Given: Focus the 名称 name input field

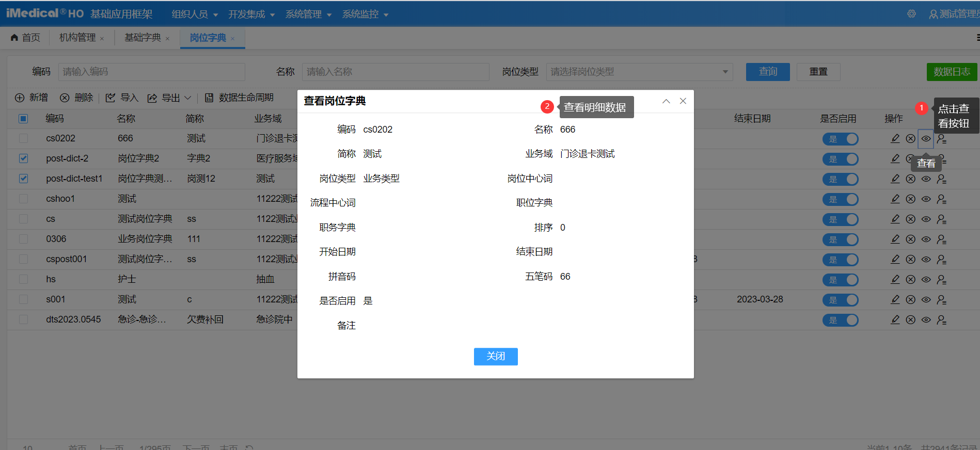Looking at the screenshot, I should point(396,72).
